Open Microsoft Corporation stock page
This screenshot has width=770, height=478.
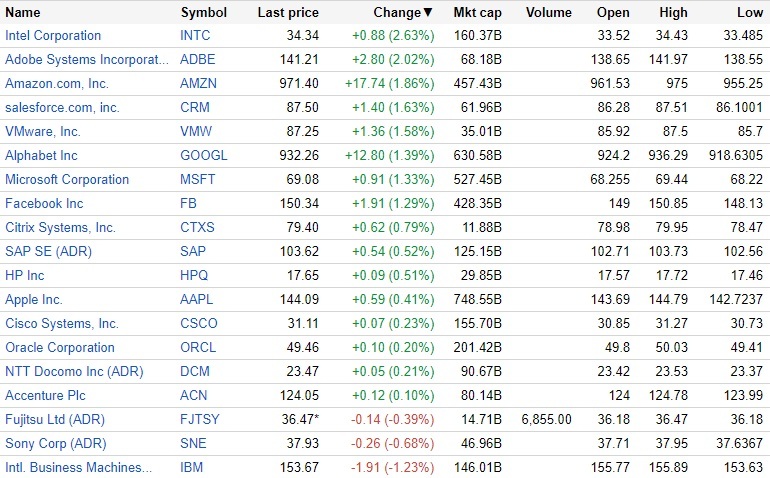(67, 180)
